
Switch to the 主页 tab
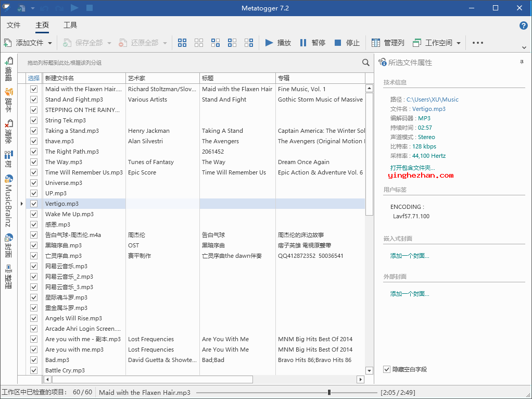tap(42, 25)
